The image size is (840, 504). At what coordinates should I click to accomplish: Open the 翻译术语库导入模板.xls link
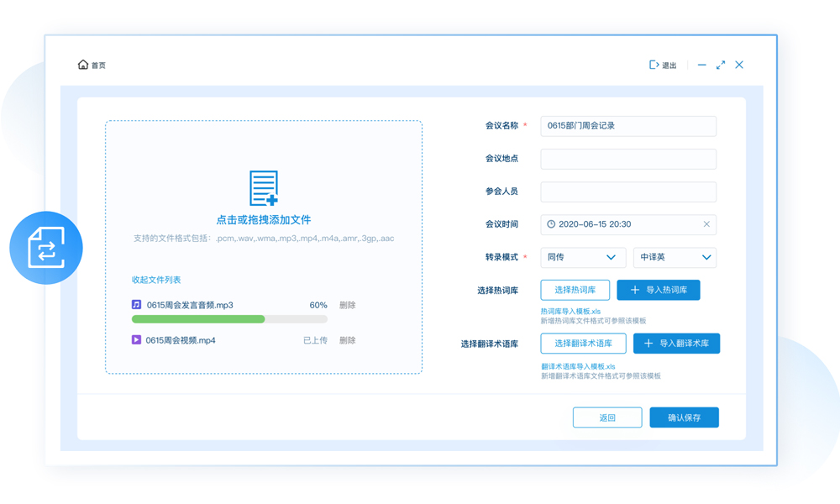pyautogui.click(x=578, y=366)
